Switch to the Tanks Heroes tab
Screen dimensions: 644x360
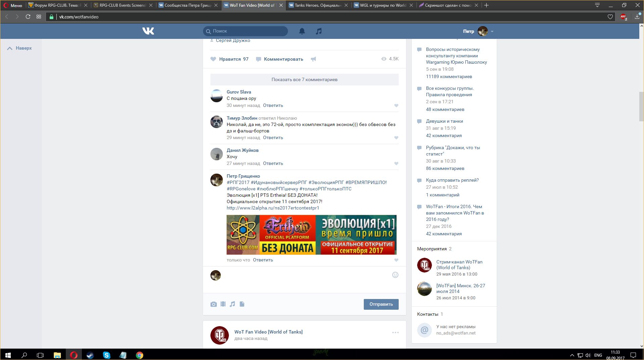[x=318, y=5]
